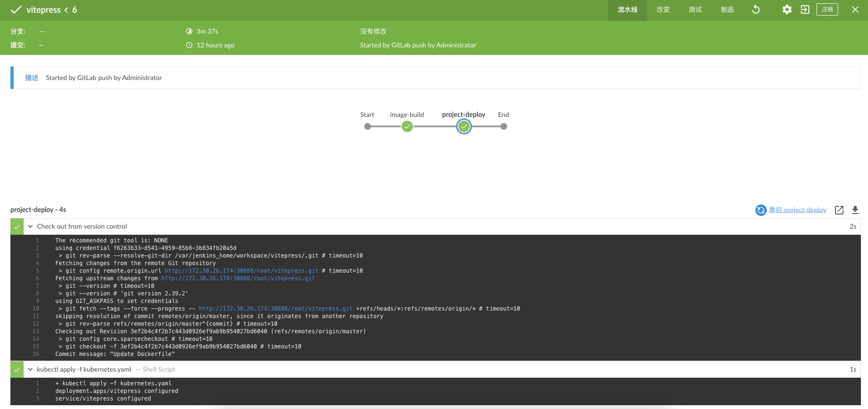Click the 重启 project-deploy link

point(798,210)
